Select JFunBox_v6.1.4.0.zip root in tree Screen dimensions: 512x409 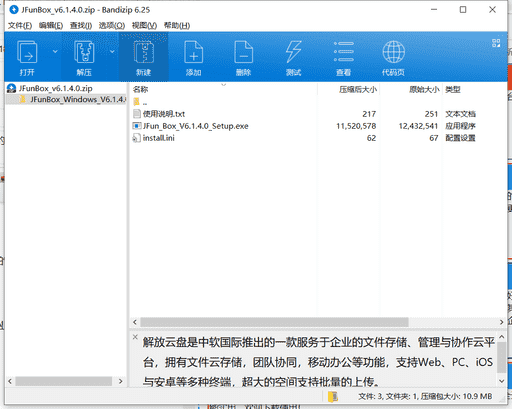click(x=55, y=88)
